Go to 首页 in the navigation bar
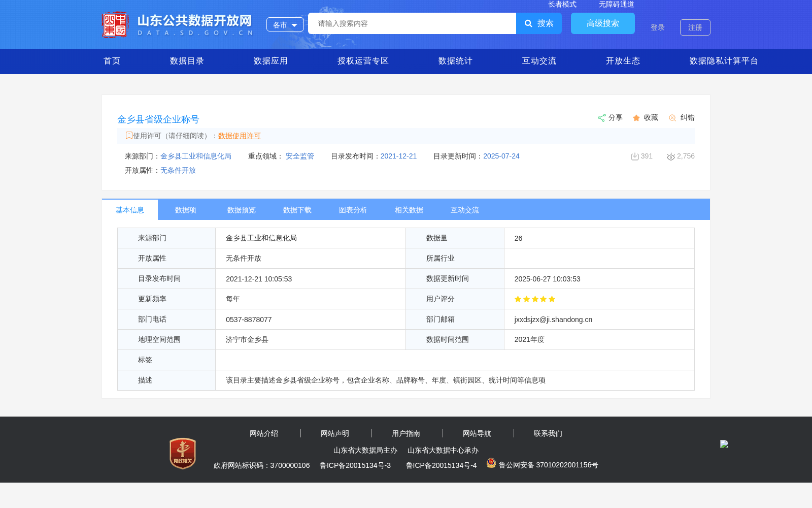 click(112, 61)
